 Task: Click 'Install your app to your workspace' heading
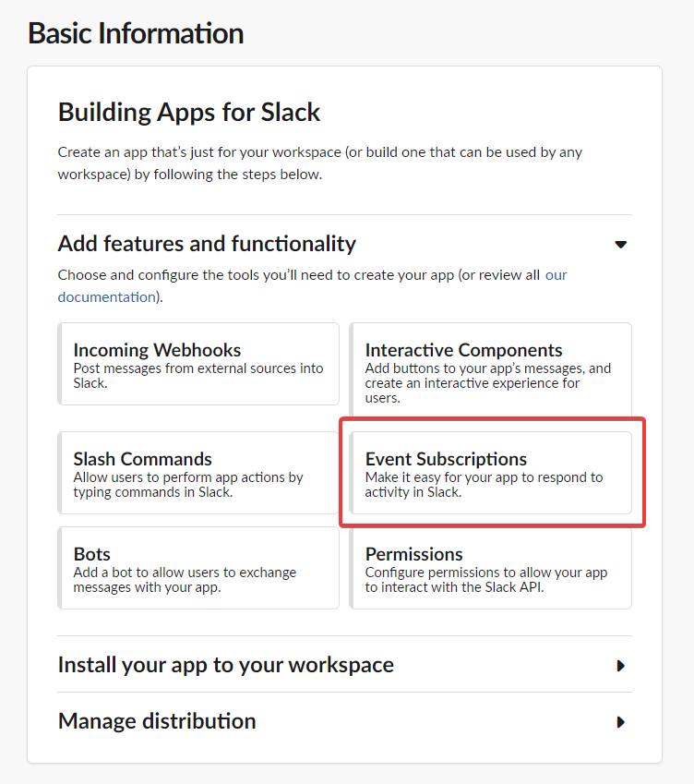(225, 665)
